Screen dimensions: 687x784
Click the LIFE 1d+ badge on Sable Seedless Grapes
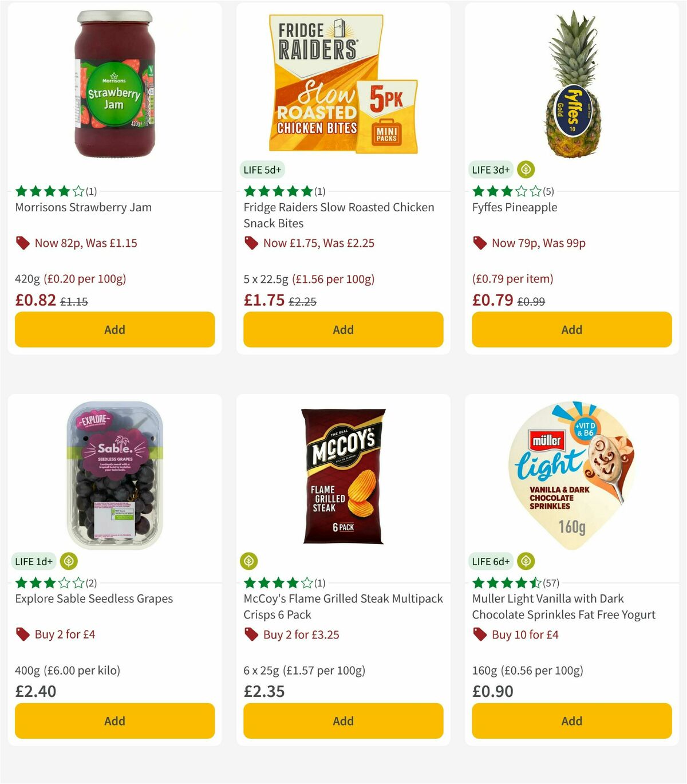tap(33, 561)
